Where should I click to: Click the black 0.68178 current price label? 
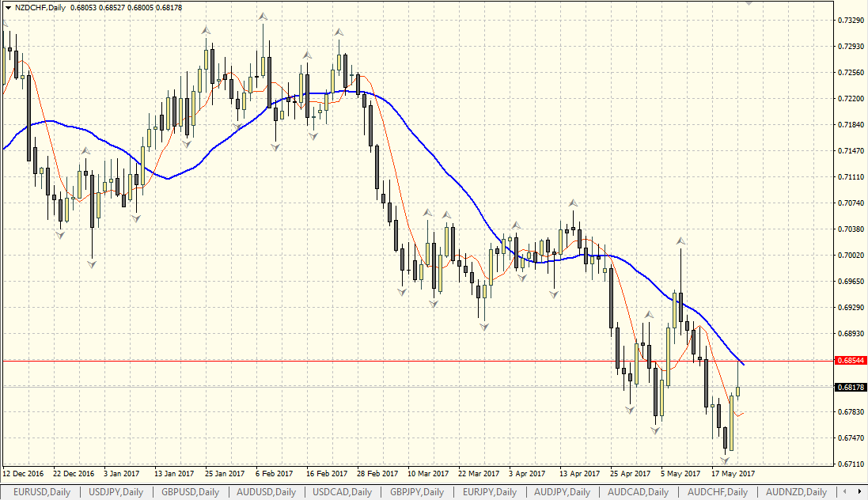pos(851,387)
